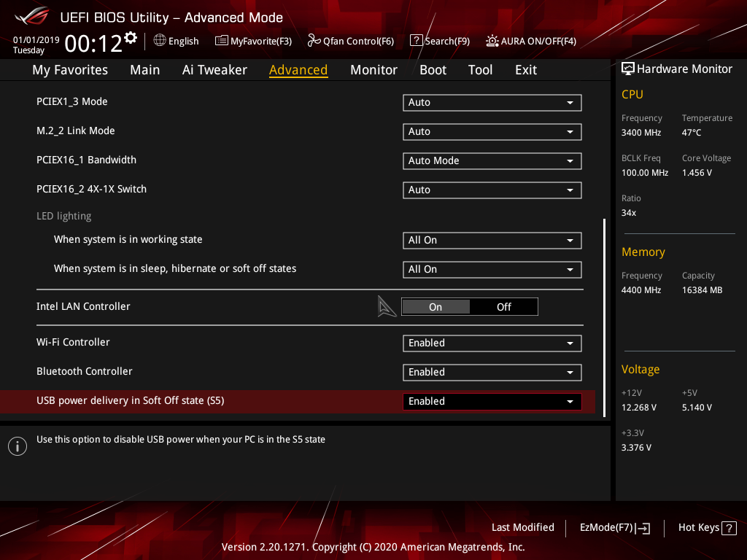Click the English language button

177,41
